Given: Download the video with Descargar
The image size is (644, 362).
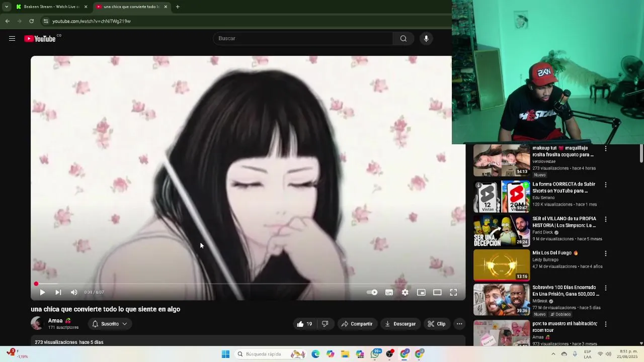Looking at the screenshot, I should (400, 324).
